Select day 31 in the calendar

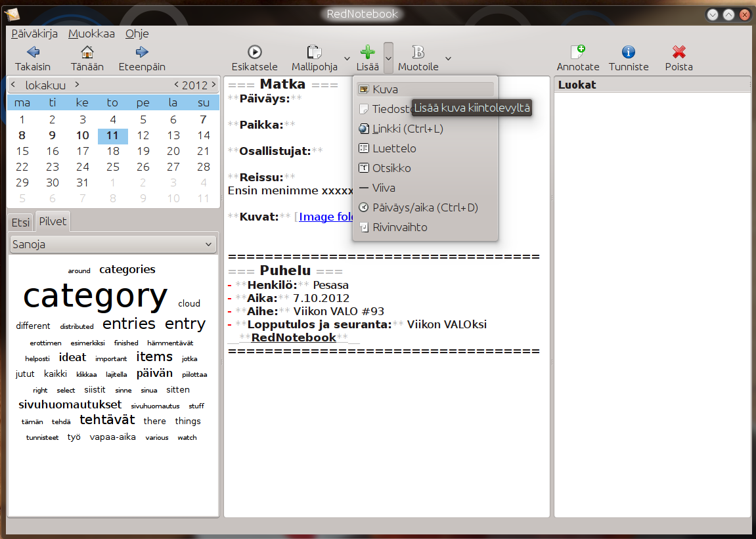point(83,183)
